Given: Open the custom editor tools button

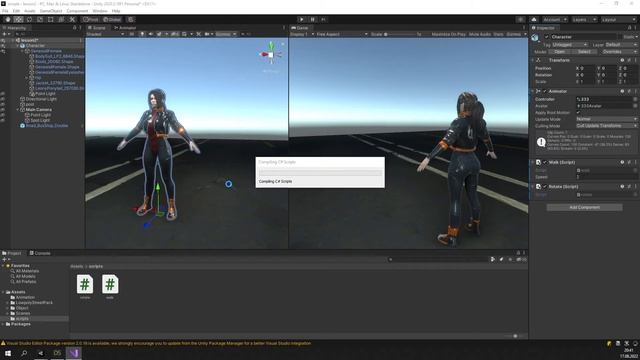Looking at the screenshot, I should coord(72,19).
